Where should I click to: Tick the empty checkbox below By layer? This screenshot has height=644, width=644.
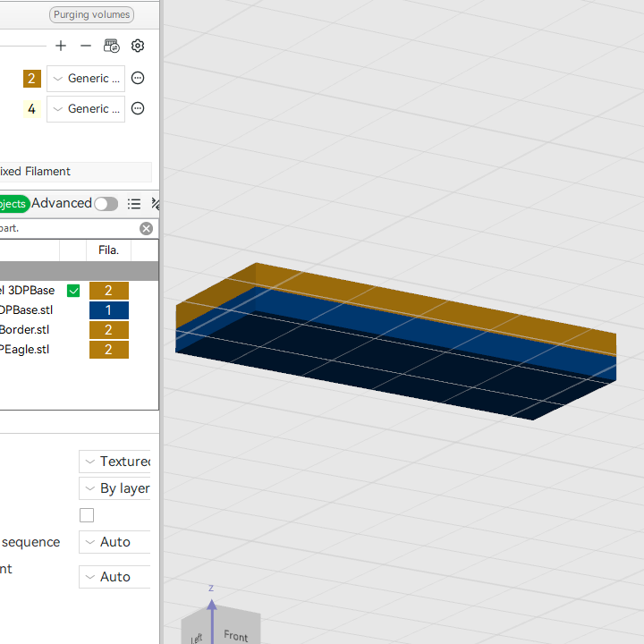coord(87,515)
